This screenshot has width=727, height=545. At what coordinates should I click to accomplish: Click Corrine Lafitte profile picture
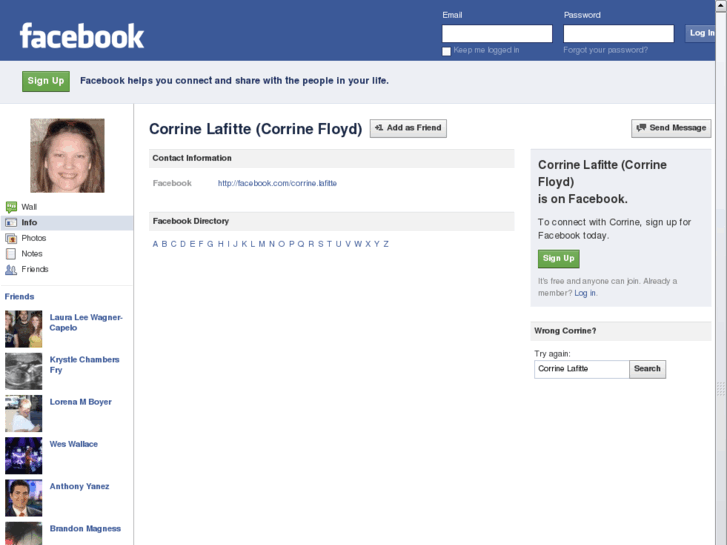[x=67, y=155]
